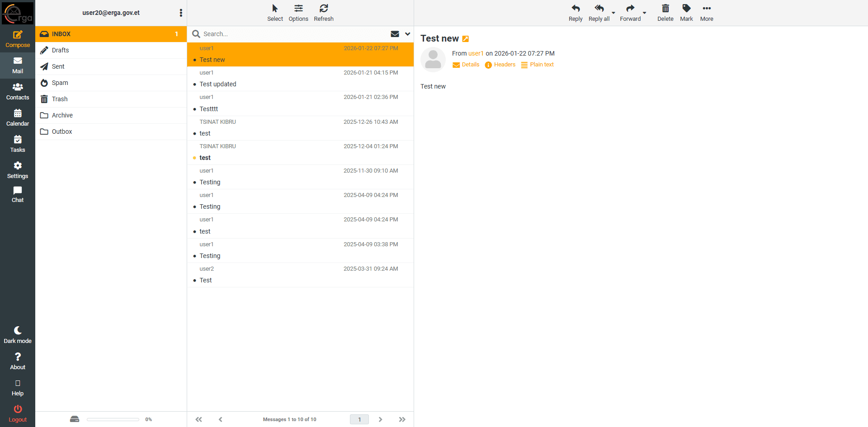Delete the open message
The width and height of the screenshot is (868, 427).
click(665, 13)
